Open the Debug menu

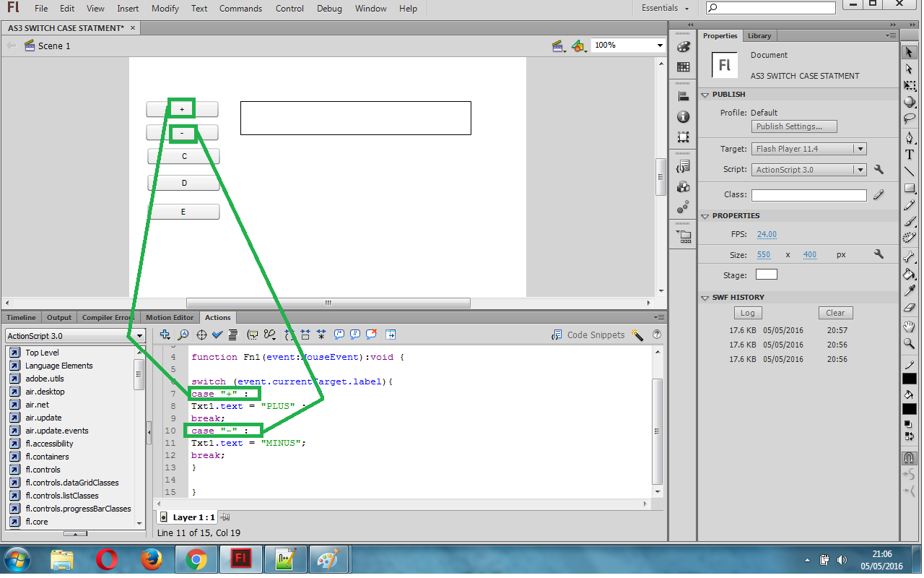tap(329, 9)
